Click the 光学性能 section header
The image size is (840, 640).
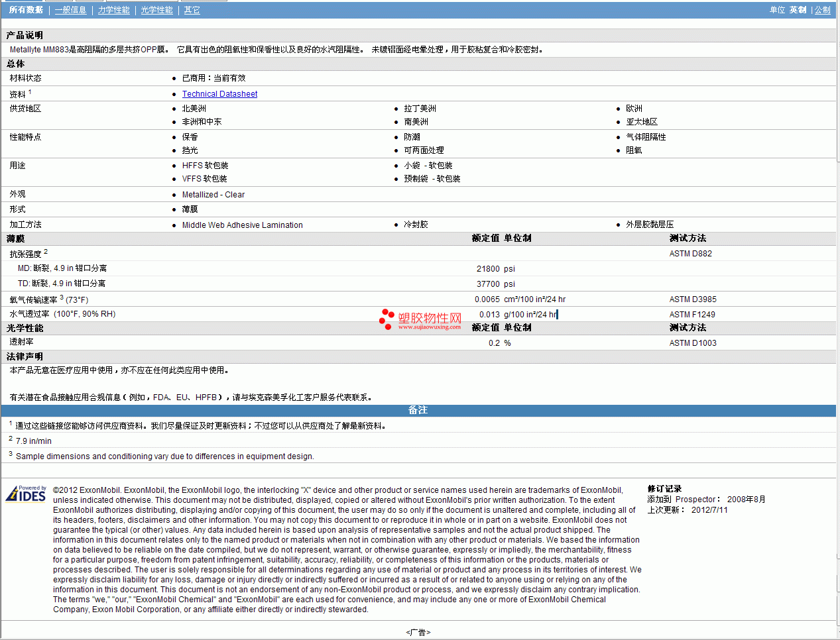25,328
